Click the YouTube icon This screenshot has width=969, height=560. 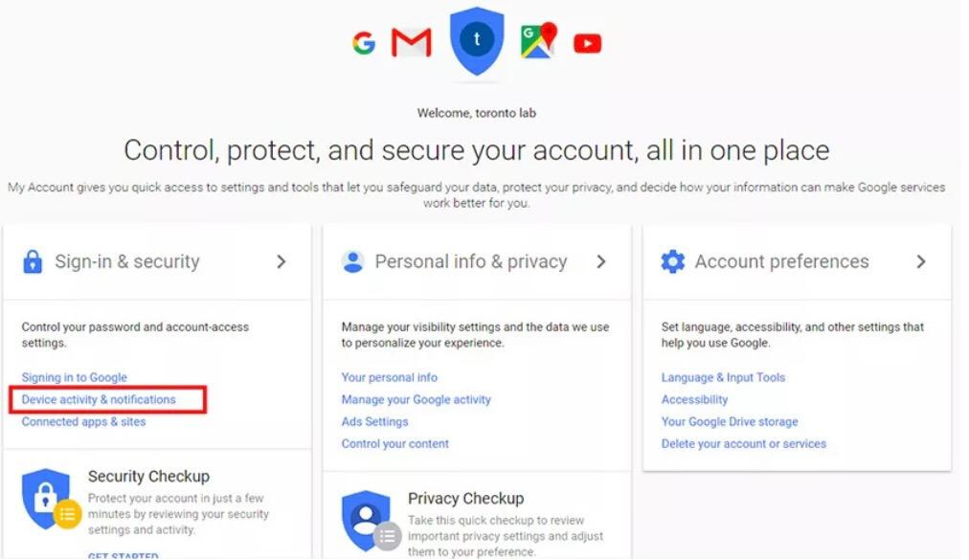pos(587,43)
